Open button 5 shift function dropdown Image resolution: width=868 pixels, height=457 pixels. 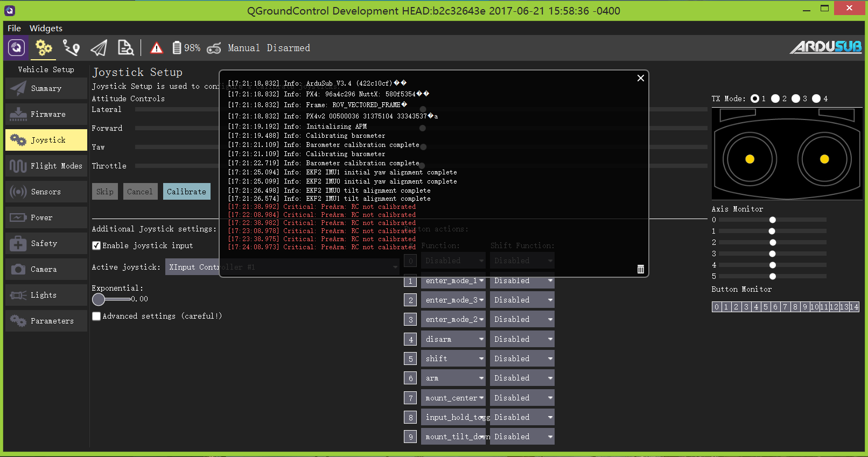tap(453, 358)
